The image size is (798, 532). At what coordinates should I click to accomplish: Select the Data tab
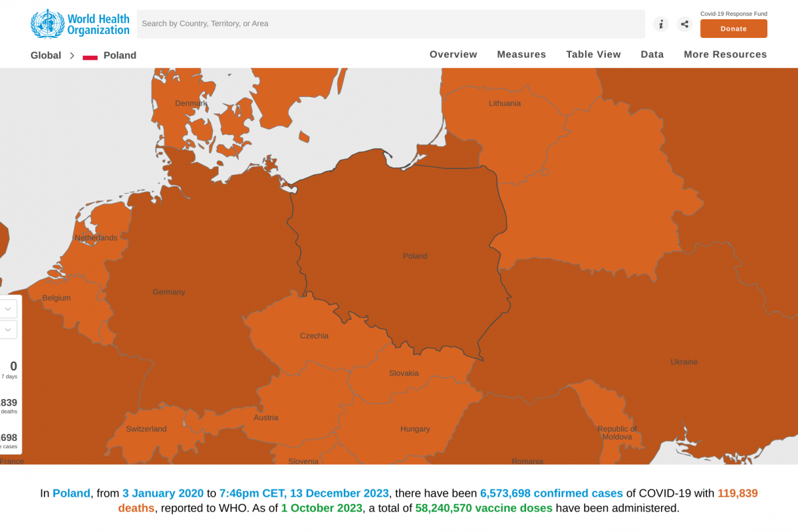click(652, 55)
